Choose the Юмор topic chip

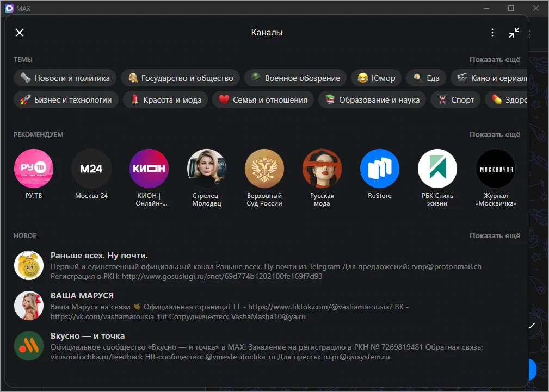pos(377,78)
